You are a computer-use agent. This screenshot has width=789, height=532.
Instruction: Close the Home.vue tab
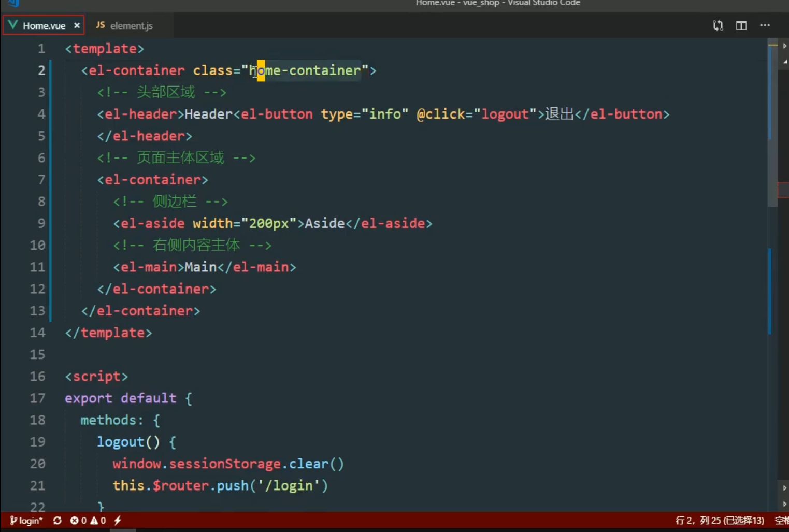point(77,25)
